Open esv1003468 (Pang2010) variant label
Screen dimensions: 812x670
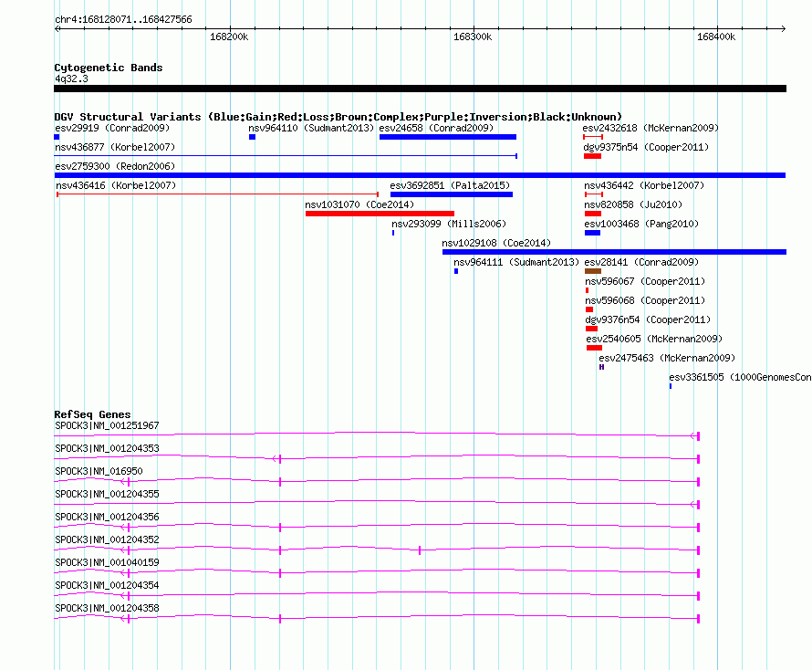(641, 224)
